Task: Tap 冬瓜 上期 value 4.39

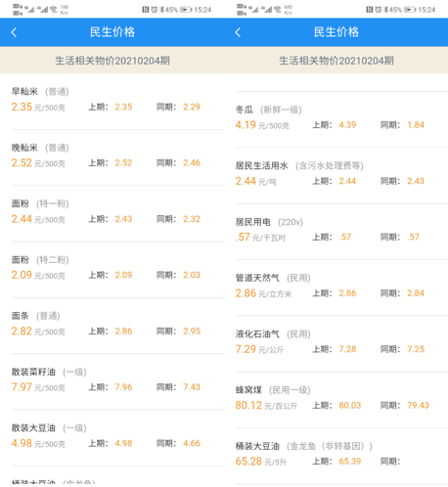Action: coord(347,125)
